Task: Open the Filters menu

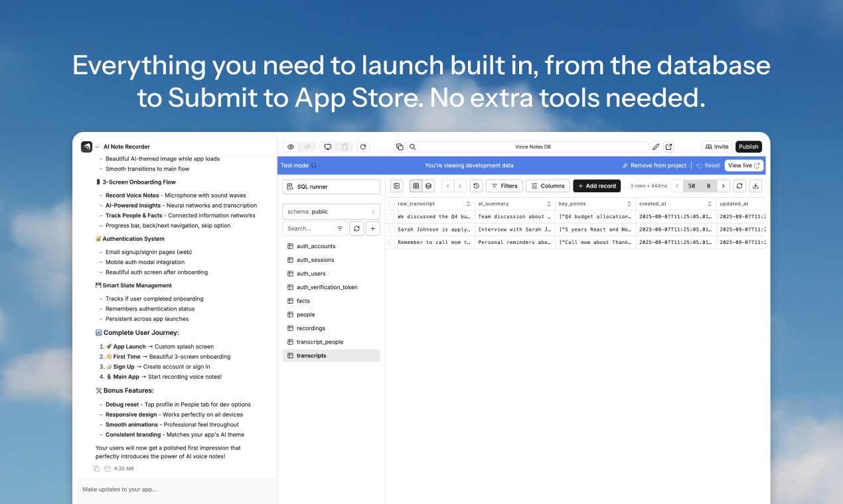Action: coord(504,186)
